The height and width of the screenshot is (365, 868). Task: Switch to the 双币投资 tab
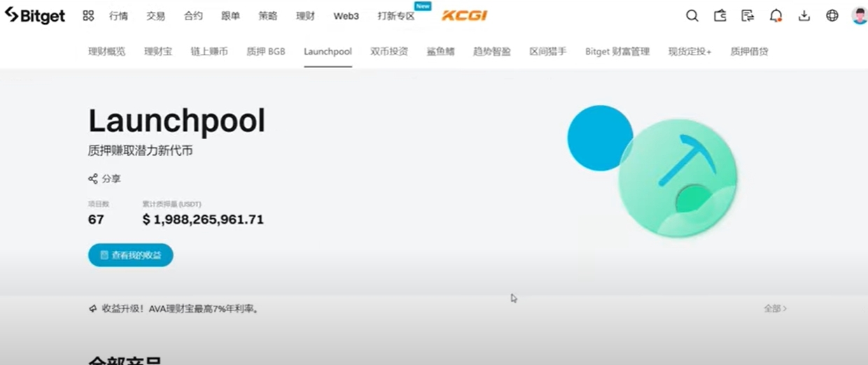pos(389,51)
